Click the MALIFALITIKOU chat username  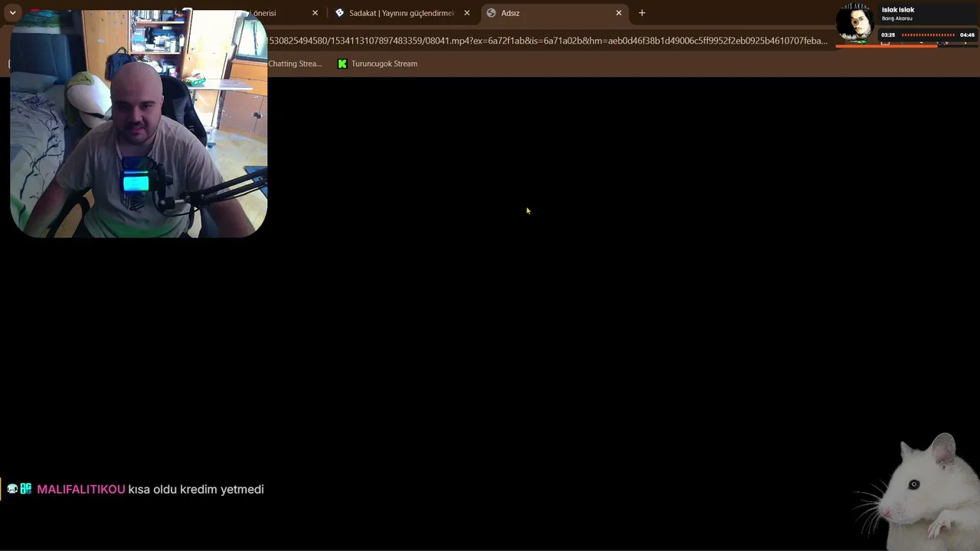(81, 489)
